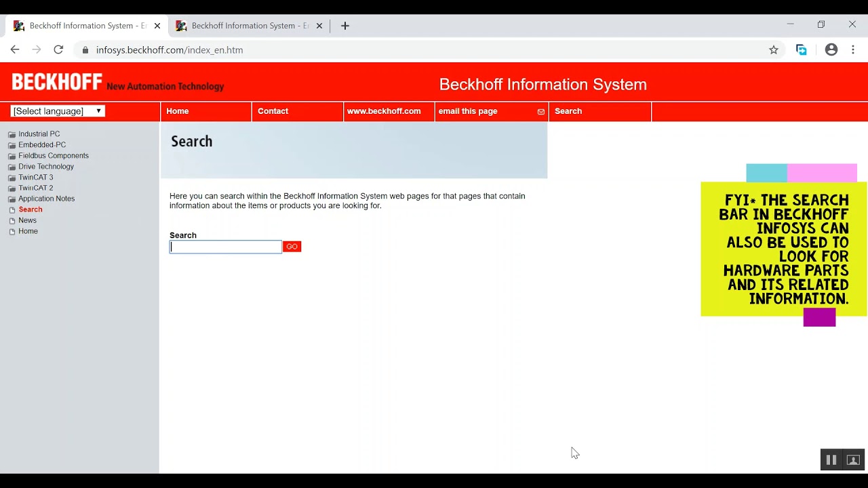Expand the Industrial PC folder
Viewport: 868px width, 488px height.
click(39, 134)
